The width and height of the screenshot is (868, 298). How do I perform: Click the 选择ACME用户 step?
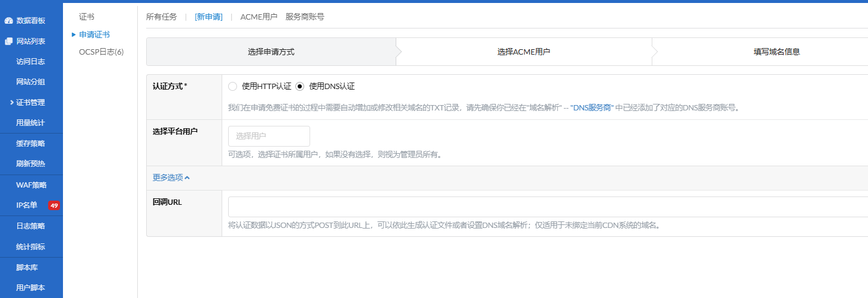pos(523,52)
